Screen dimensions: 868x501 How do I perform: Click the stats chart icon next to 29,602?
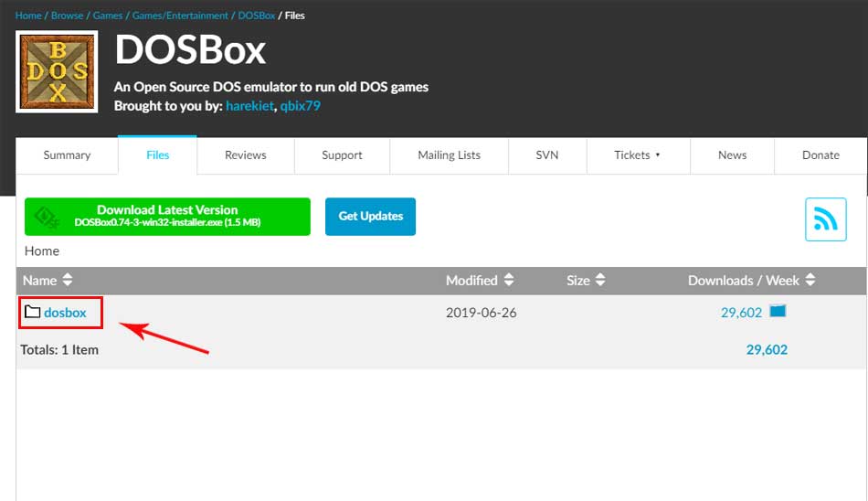pyautogui.click(x=778, y=311)
